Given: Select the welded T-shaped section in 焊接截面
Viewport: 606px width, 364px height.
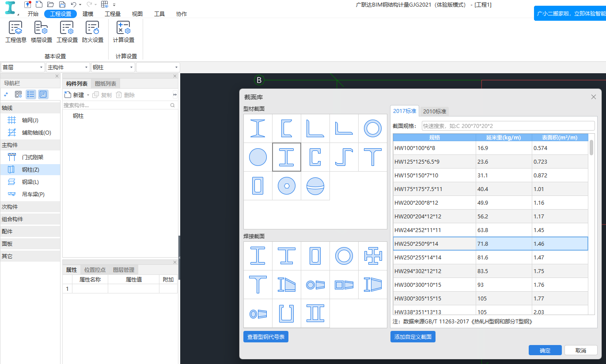Looking at the screenshot, I should tap(258, 285).
